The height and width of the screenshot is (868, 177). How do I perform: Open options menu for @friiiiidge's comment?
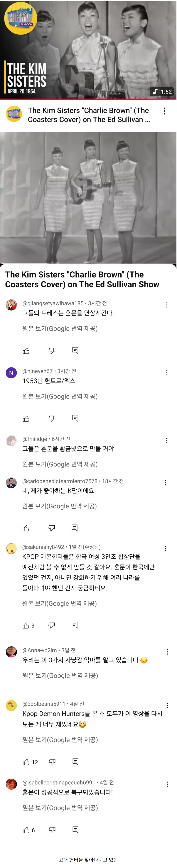[166, 441]
